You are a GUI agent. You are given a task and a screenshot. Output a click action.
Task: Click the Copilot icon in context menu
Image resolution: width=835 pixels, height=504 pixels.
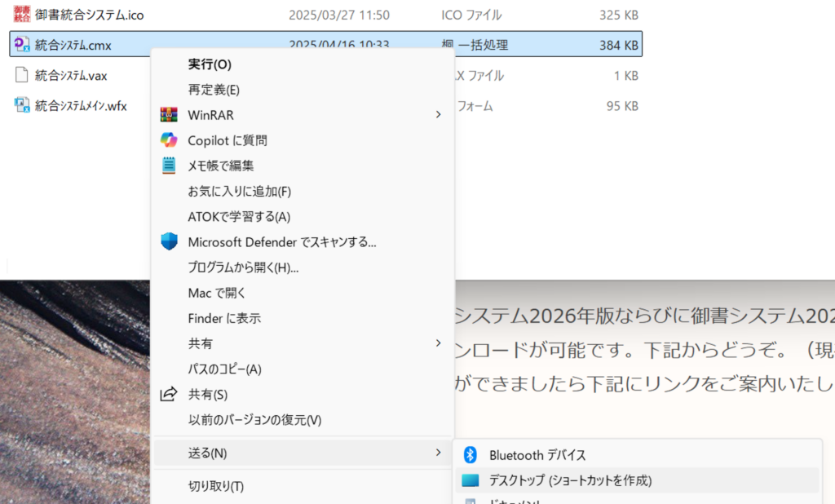[x=169, y=140]
